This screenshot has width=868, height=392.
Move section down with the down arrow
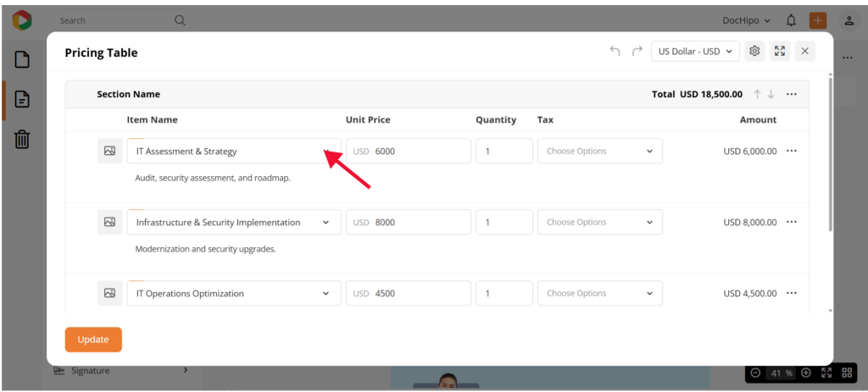pos(771,94)
